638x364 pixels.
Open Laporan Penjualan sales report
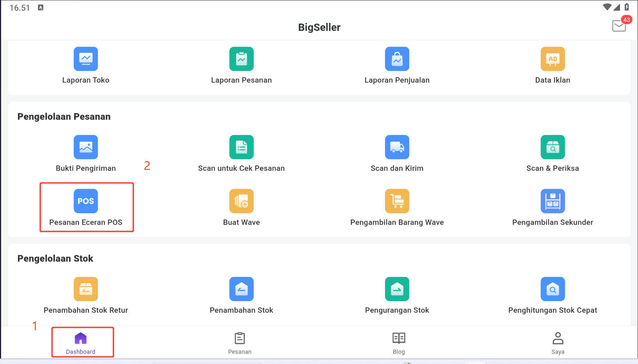pos(397,59)
